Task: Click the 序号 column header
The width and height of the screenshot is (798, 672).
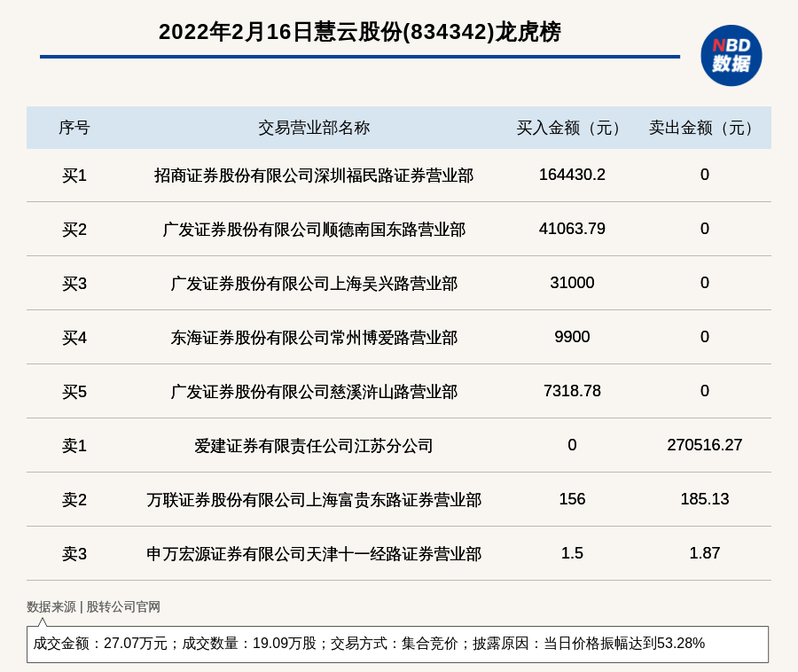Action: 74,128
